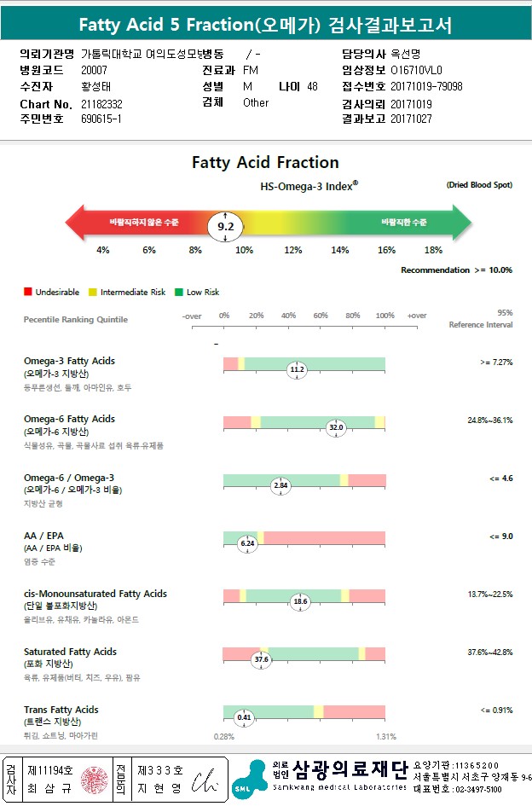This screenshot has height=812, width=532.
Task: Click the SML logo icon in footer
Action: [x=249, y=780]
